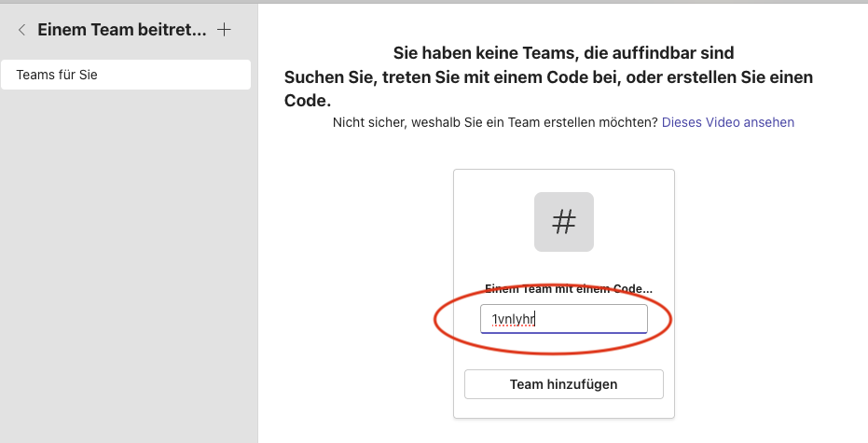Go back using the left chevron arrow
Image resolution: width=868 pixels, height=443 pixels.
[21, 30]
